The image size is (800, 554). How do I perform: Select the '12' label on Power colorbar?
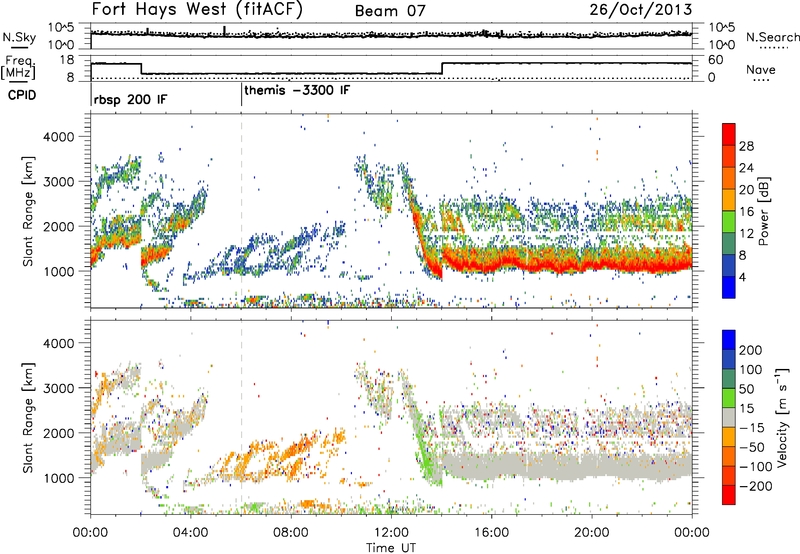(746, 234)
